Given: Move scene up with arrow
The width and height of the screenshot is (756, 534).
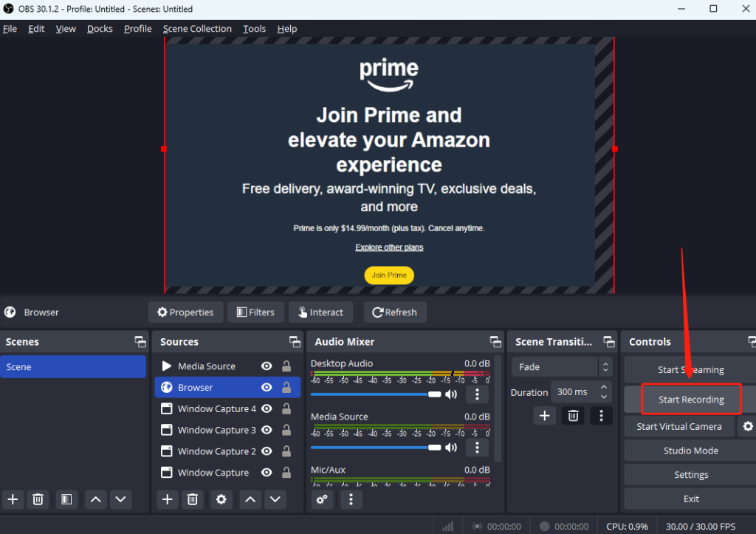Looking at the screenshot, I should tap(96, 499).
